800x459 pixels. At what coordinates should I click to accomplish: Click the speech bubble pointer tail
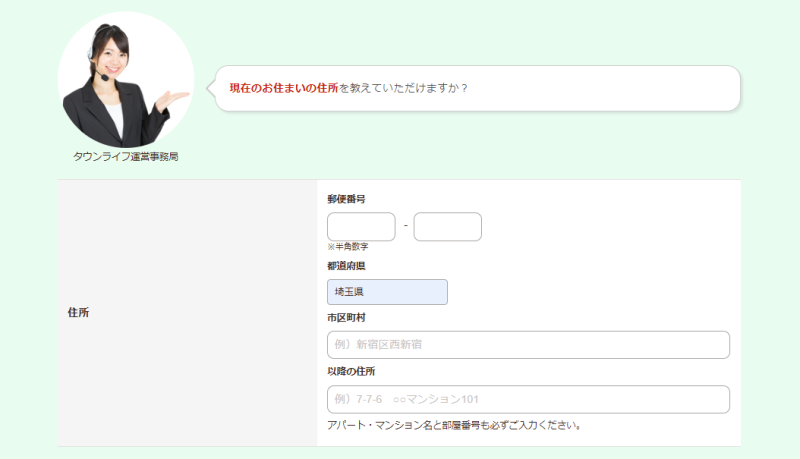click(x=211, y=88)
